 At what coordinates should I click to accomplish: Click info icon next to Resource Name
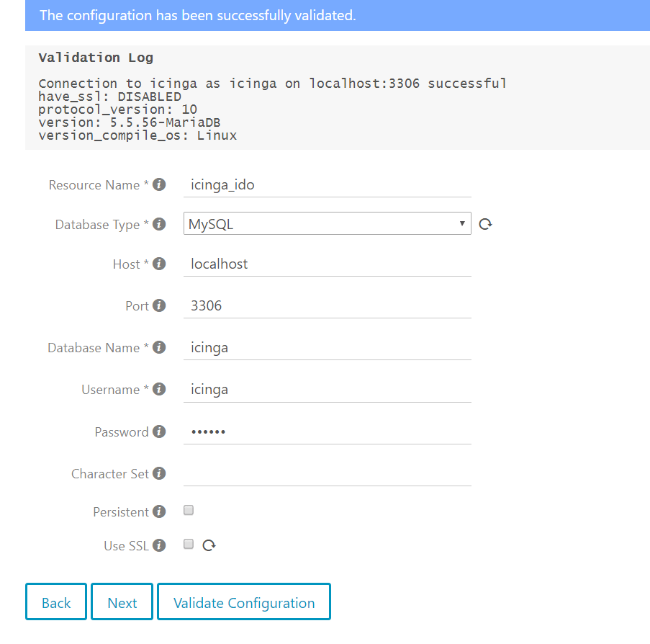pyautogui.click(x=159, y=184)
